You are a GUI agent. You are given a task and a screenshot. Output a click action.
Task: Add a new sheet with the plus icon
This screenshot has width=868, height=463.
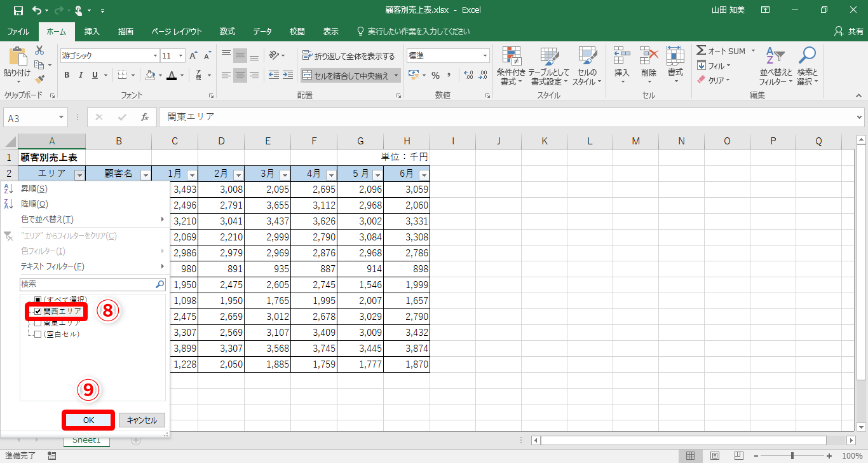[135, 440]
